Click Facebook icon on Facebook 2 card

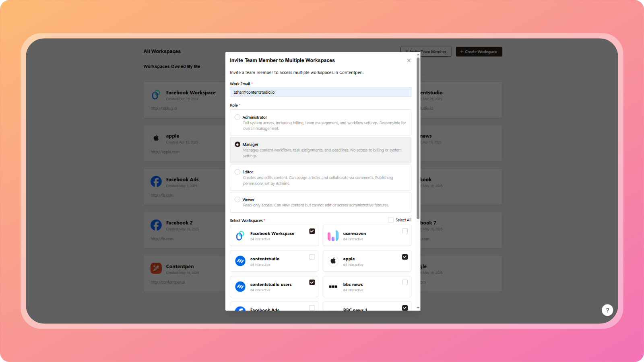156,225
